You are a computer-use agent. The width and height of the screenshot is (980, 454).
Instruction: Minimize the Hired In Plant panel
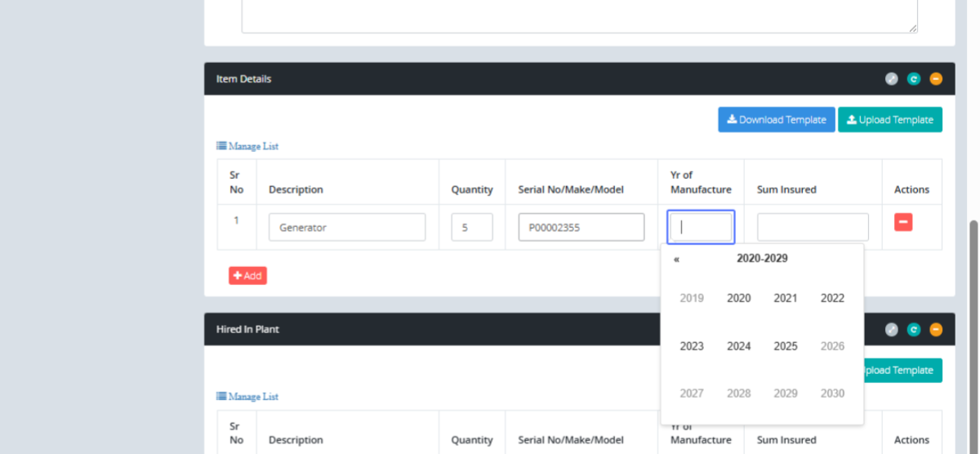point(936,330)
